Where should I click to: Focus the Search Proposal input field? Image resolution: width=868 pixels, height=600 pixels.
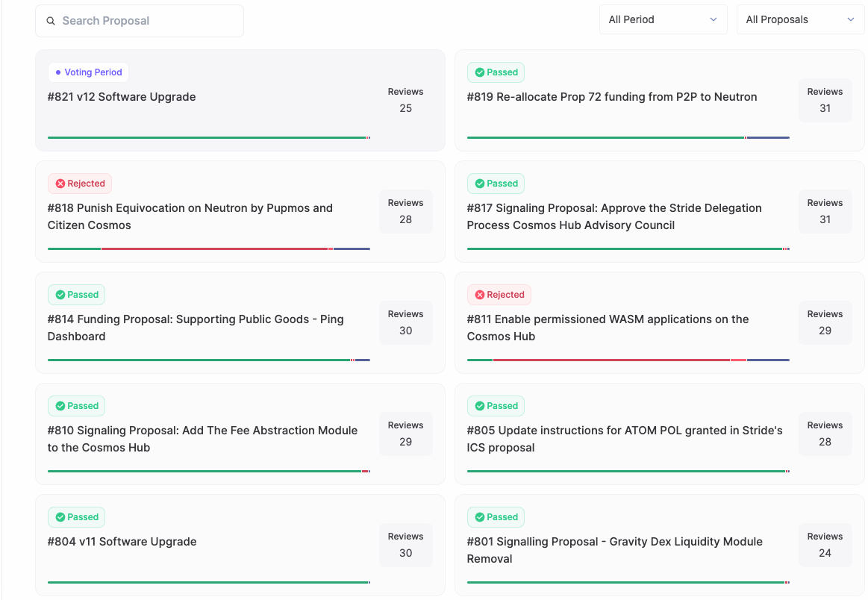(140, 21)
